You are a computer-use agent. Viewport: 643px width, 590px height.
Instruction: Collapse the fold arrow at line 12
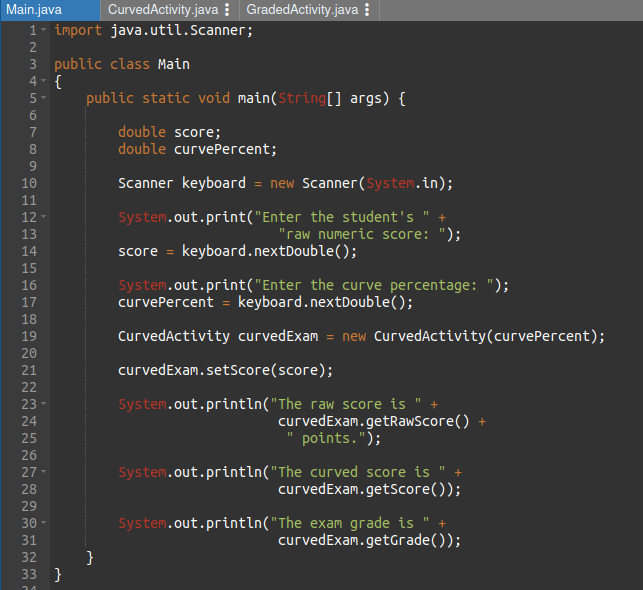click(45, 217)
